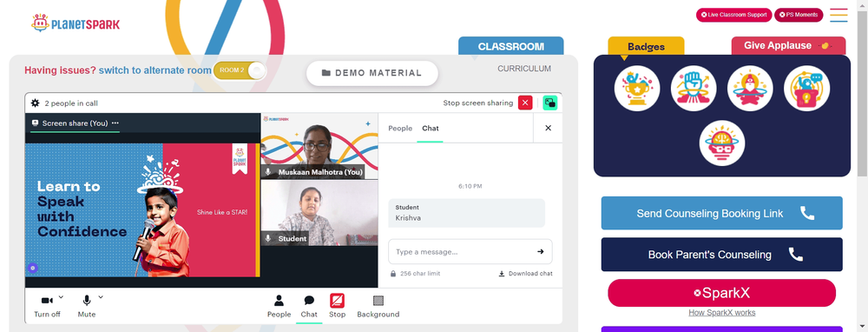The height and width of the screenshot is (332, 868).
Task: Open the hamburger menu icon
Action: [838, 15]
